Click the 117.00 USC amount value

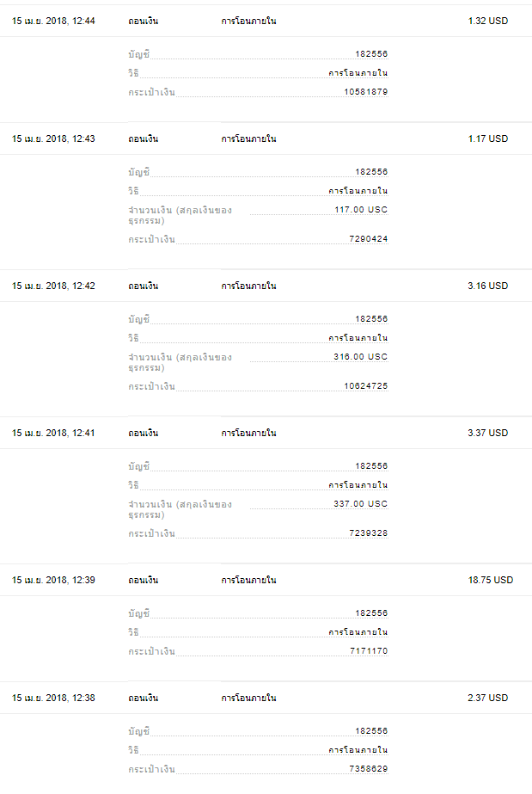361,210
